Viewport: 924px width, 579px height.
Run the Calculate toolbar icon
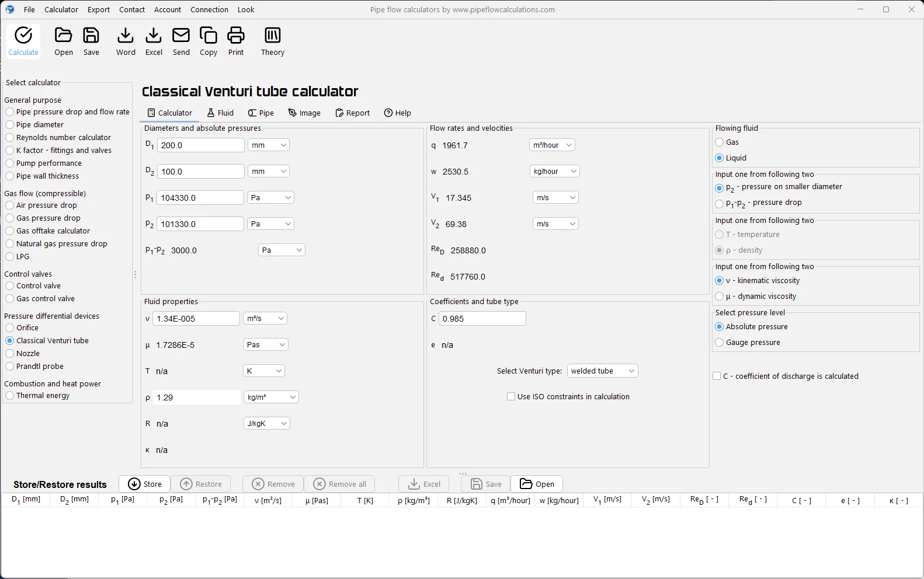pos(23,41)
